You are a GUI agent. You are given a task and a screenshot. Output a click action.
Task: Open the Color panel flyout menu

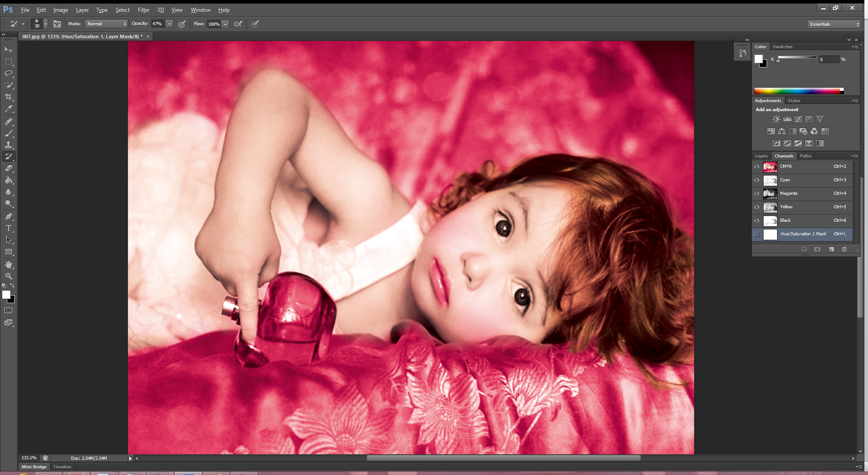click(x=854, y=47)
